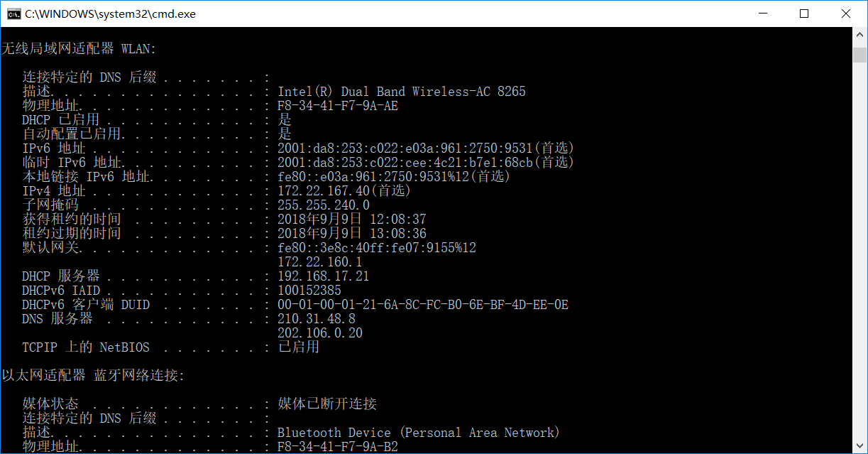Click the DHCP server address 192.168.17.21
Viewport: 868px width, 454px height.
coord(324,276)
